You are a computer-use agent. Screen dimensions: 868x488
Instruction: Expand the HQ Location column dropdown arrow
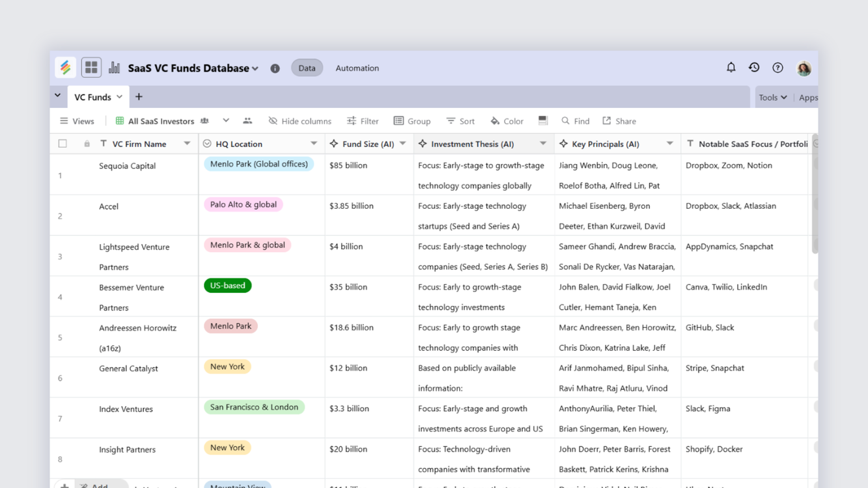tap(313, 143)
